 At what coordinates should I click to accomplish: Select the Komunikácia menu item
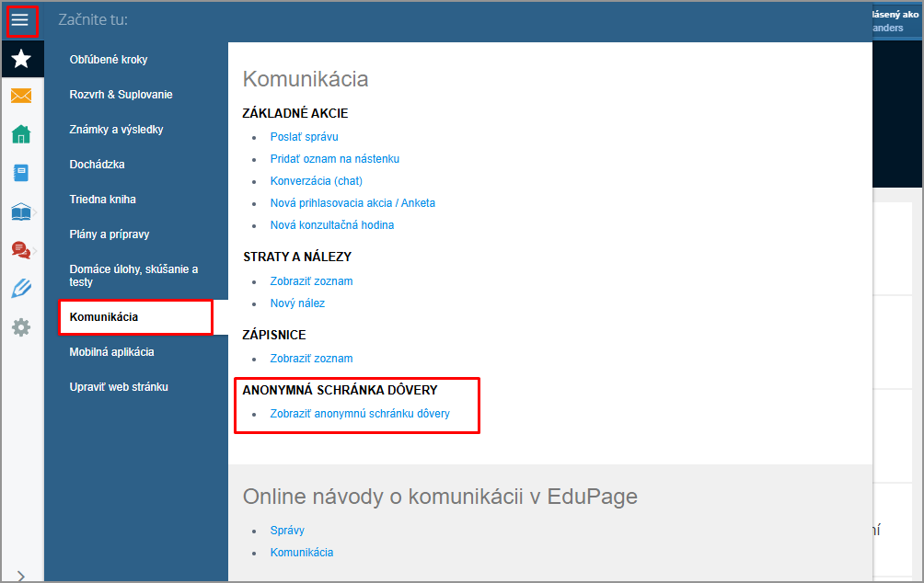(x=135, y=317)
